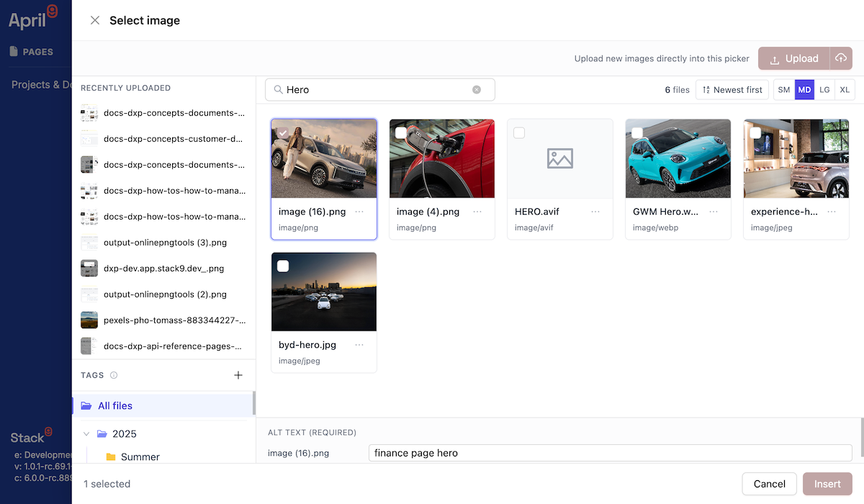
Task: Check the HERO.avif checkbox
Action: pos(519,133)
